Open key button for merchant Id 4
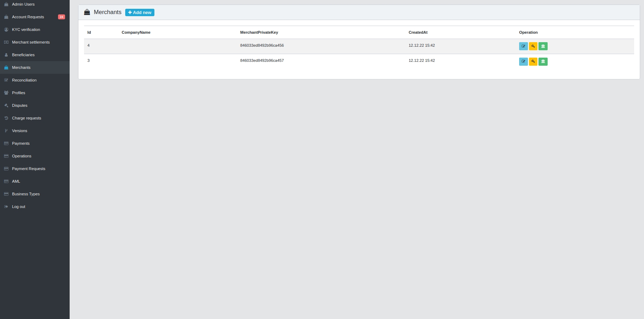This screenshot has width=644, height=319. [x=533, y=46]
